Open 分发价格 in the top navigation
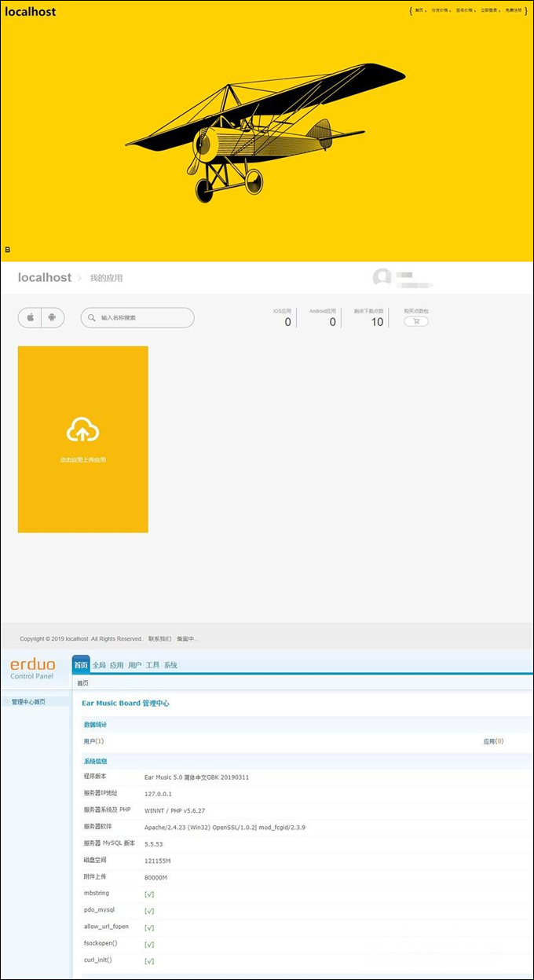 pos(439,11)
